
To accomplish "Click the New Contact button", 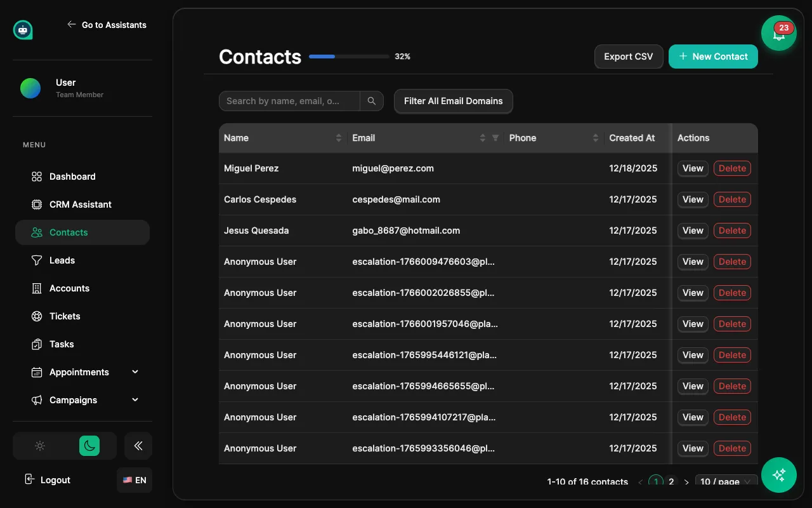I will point(713,57).
